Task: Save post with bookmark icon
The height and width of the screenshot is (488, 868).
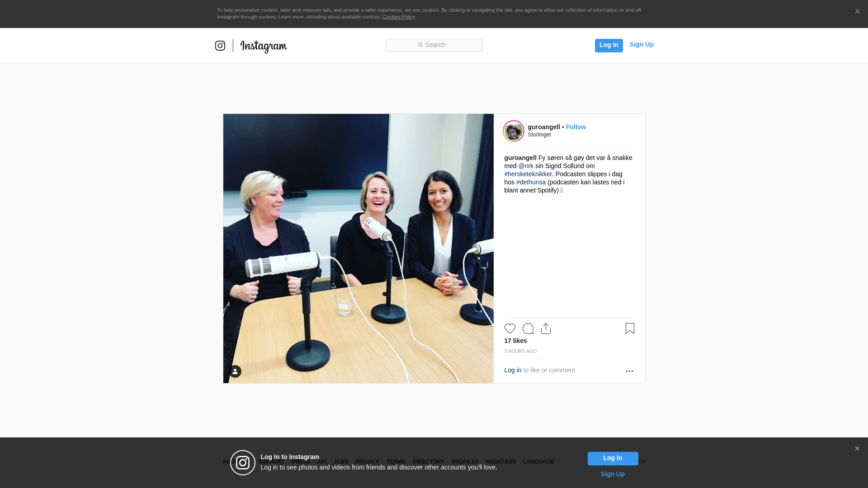Action: pos(630,328)
